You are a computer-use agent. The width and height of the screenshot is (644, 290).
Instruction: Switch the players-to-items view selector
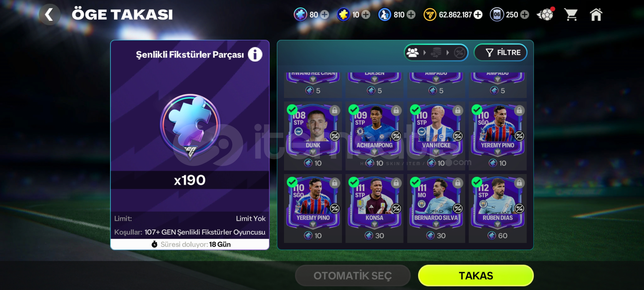tap(436, 52)
